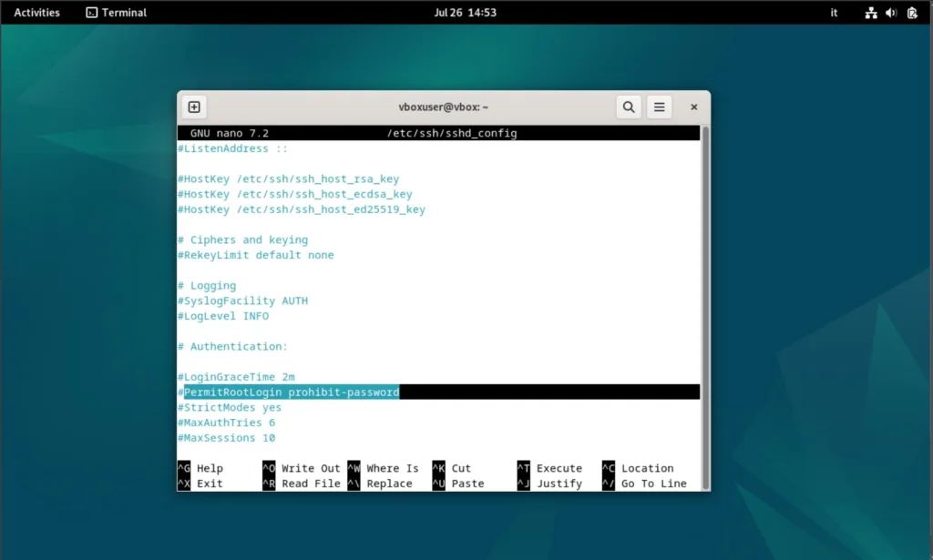Click the '/etc/ssh/sshd_config' file name in nano header
933x560 pixels.
pos(452,133)
